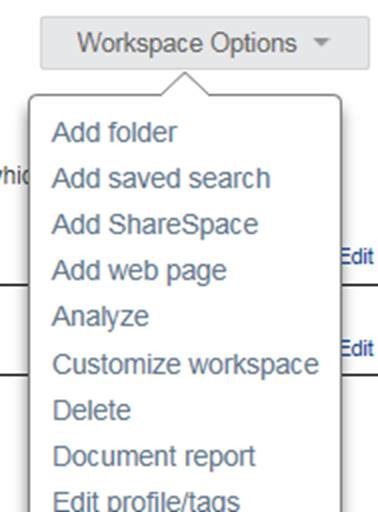Open the Workspace Options button
The image size is (378, 512).
pos(204,43)
